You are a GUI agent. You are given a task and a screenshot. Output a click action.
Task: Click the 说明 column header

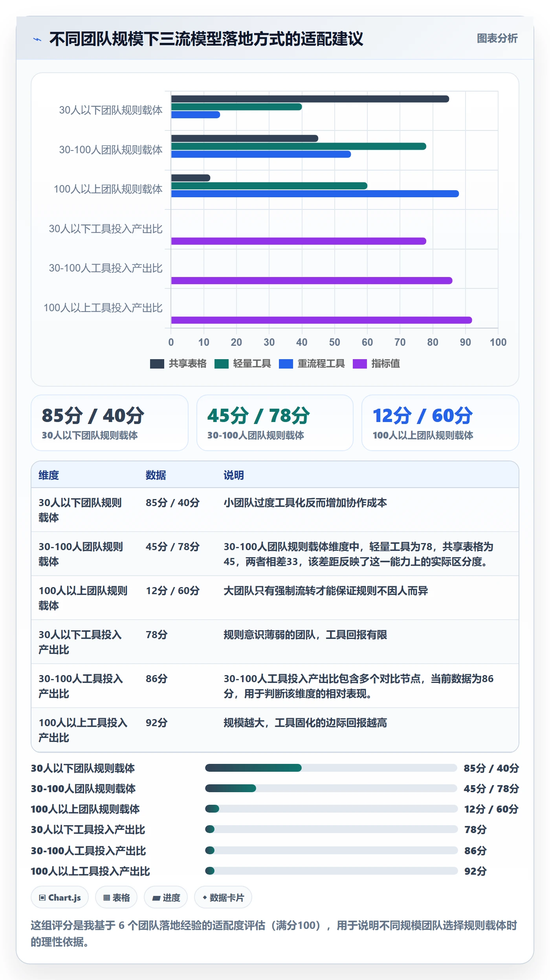[x=234, y=475]
